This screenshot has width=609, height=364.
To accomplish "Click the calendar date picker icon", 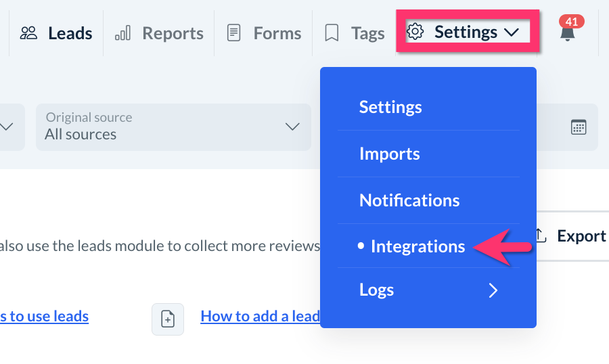I will click(579, 127).
